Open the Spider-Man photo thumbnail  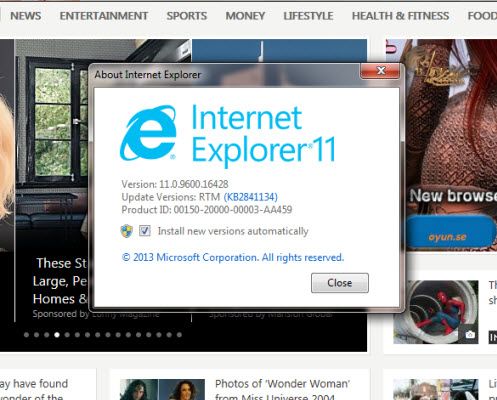(436, 312)
